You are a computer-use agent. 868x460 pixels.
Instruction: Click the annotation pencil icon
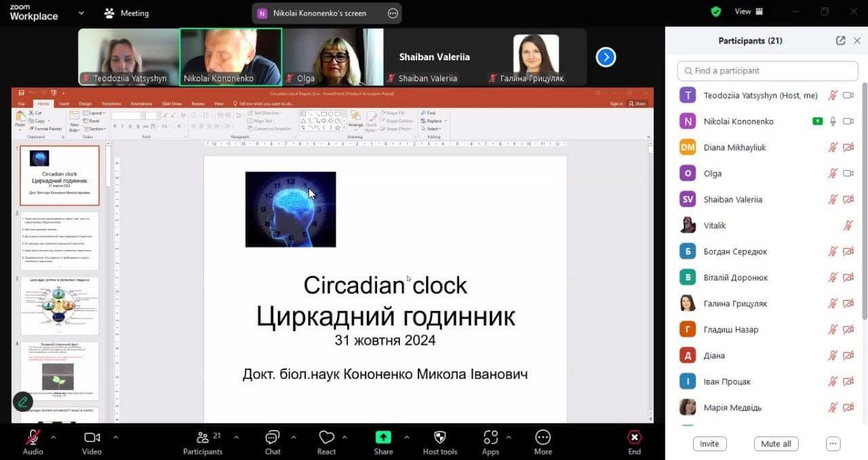pyautogui.click(x=23, y=402)
